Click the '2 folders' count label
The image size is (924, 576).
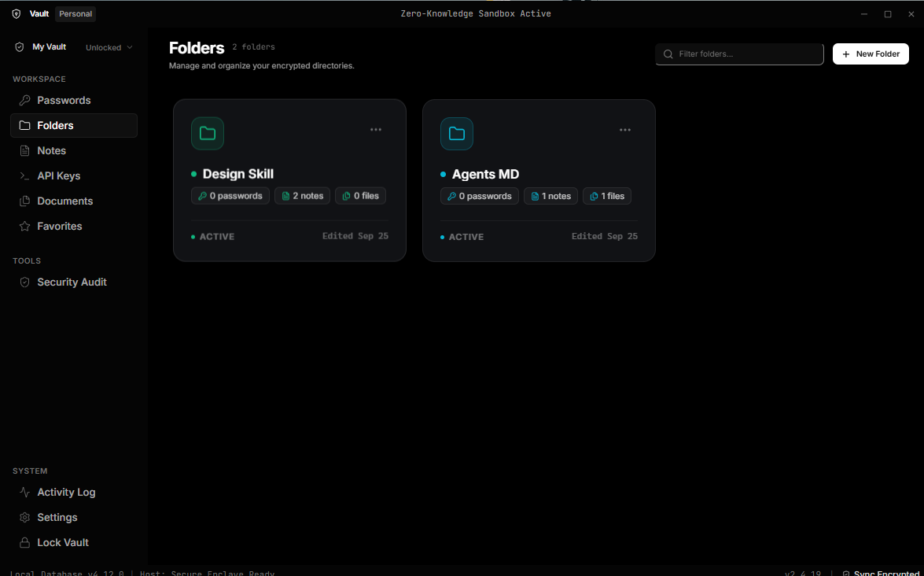tap(253, 47)
